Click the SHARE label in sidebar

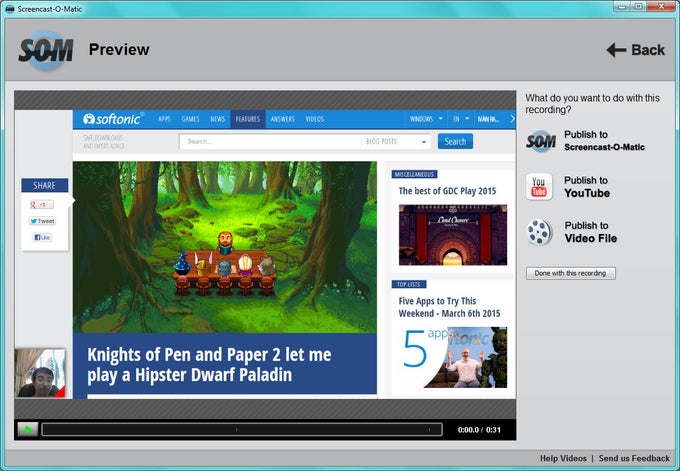tap(44, 186)
